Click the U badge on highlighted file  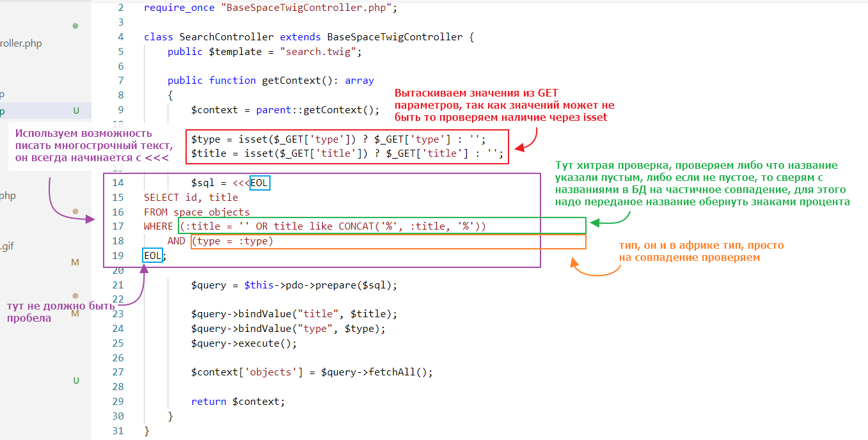click(x=76, y=111)
